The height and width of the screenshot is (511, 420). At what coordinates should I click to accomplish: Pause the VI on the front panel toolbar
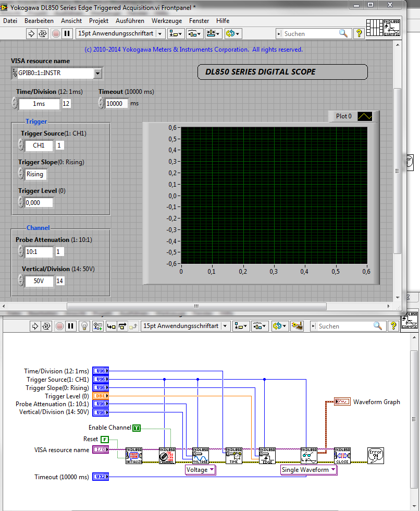click(67, 33)
